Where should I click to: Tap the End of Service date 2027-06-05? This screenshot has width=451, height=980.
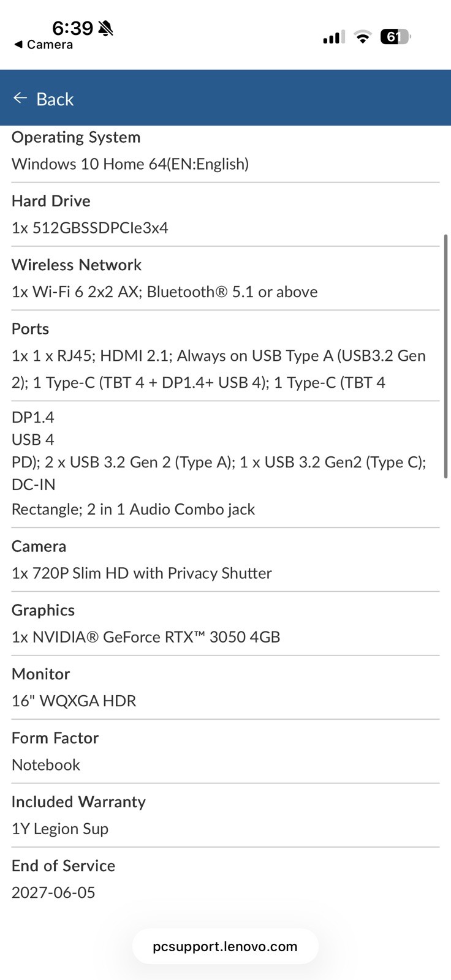pyautogui.click(x=53, y=892)
